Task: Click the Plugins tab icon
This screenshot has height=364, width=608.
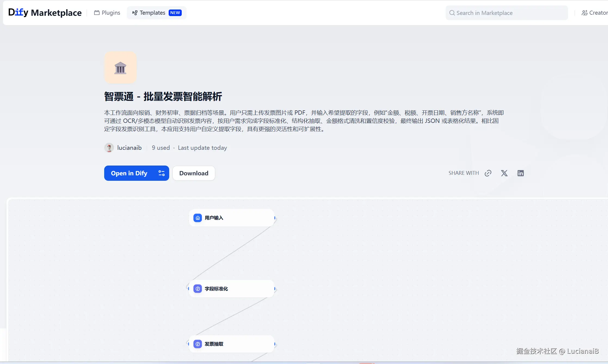Action: coord(97,13)
